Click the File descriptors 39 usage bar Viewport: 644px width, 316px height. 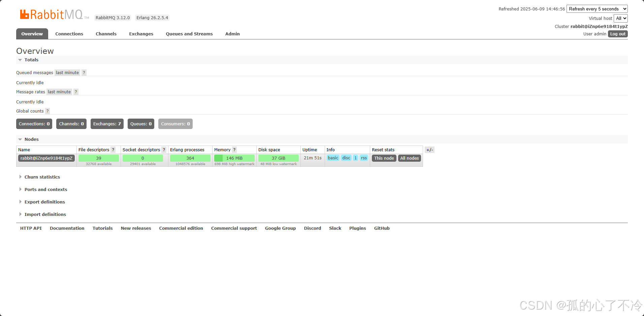coord(99,158)
